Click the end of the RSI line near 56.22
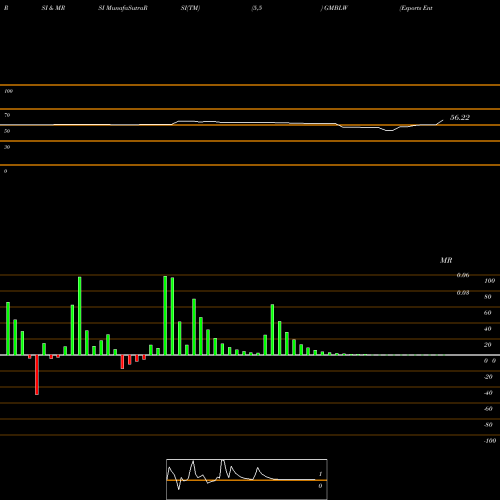This screenshot has height=500, width=500. [x=443, y=120]
